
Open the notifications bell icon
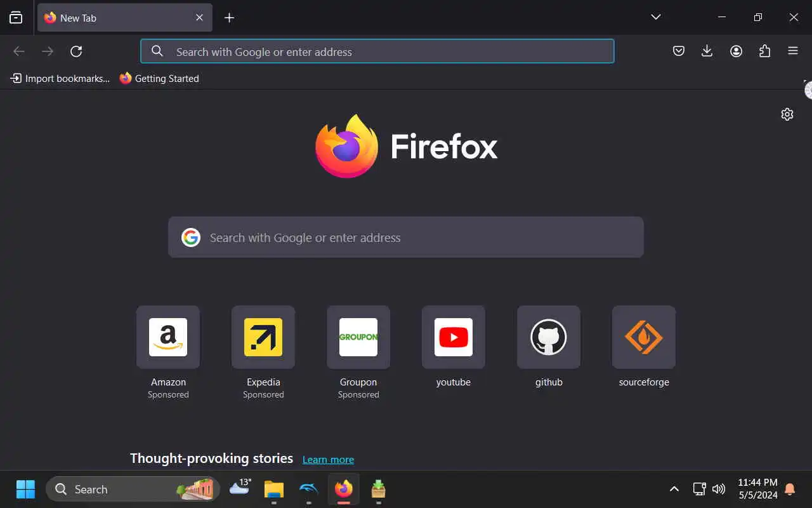point(790,489)
